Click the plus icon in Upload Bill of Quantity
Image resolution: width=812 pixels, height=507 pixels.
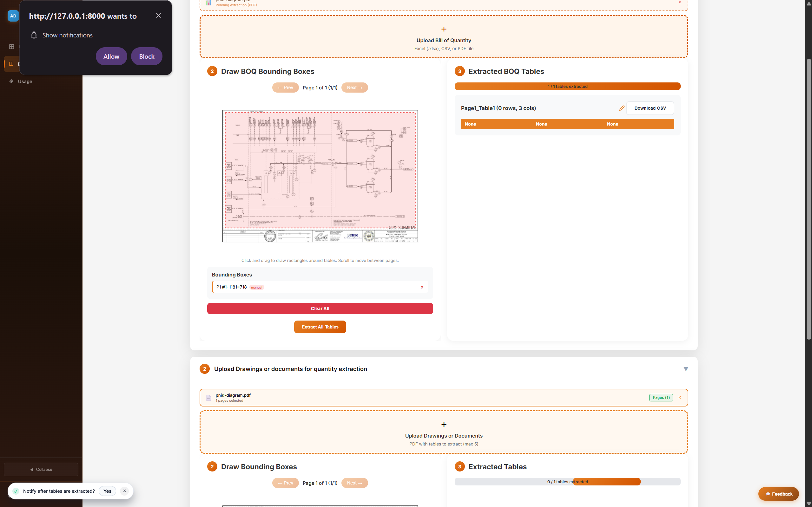(x=444, y=29)
